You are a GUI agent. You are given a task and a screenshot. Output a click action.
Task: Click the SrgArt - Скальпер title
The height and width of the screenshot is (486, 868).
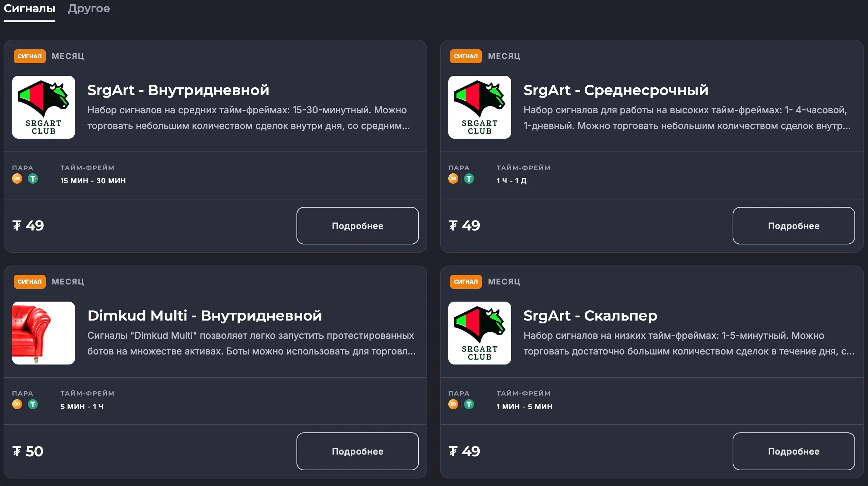click(x=590, y=316)
